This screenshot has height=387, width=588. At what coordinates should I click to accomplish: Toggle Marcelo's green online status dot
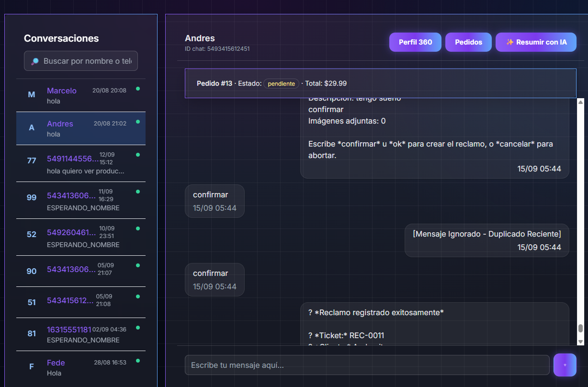[x=138, y=89]
